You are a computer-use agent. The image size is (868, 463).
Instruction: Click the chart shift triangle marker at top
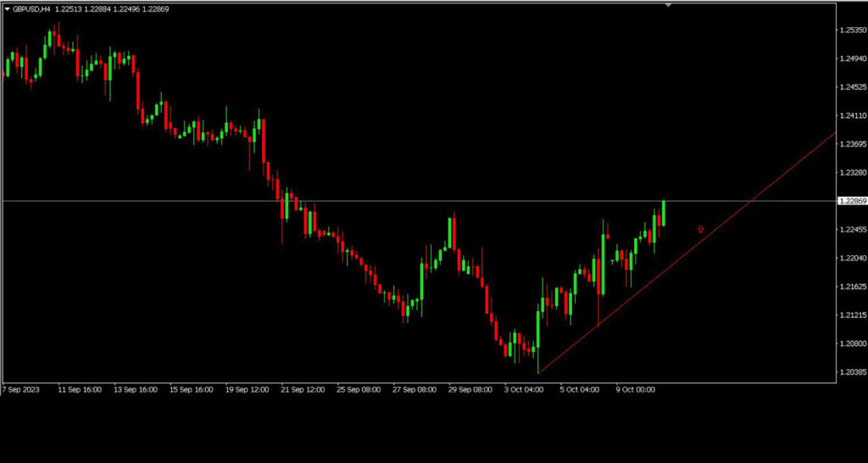point(668,4)
